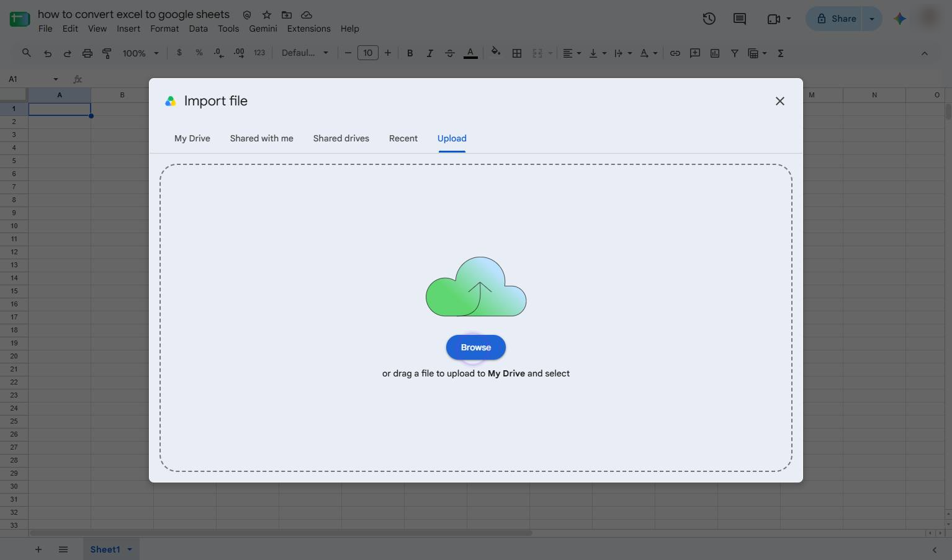Viewport: 952px width, 560px height.
Task: Open the File menu
Action: click(45, 29)
